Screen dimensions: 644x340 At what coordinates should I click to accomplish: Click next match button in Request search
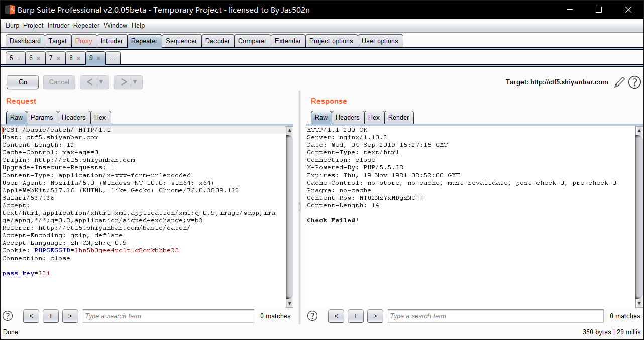(70, 316)
